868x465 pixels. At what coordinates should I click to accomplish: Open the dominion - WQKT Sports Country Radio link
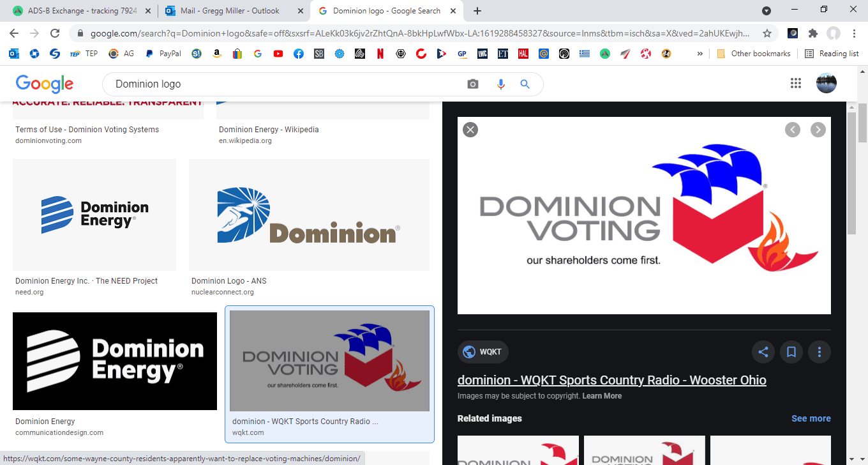[x=612, y=380]
